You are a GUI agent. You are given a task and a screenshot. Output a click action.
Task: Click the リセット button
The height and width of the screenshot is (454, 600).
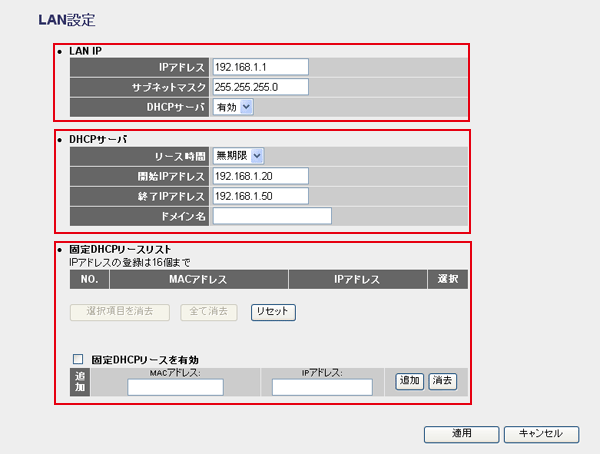tap(273, 312)
